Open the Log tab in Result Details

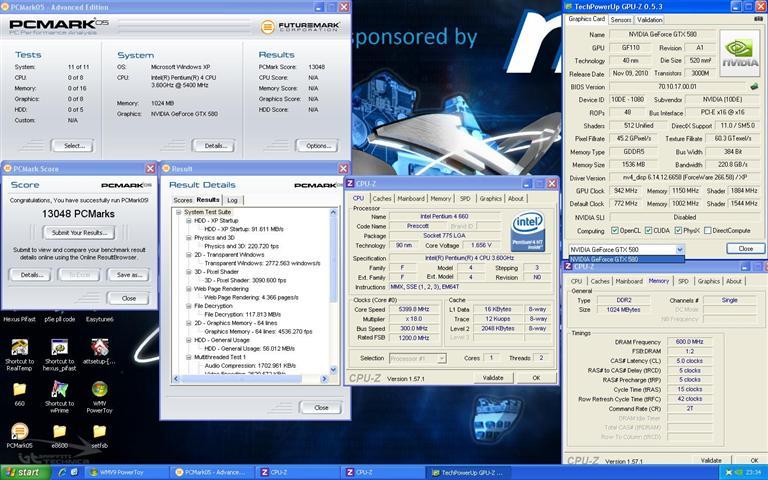(x=232, y=200)
